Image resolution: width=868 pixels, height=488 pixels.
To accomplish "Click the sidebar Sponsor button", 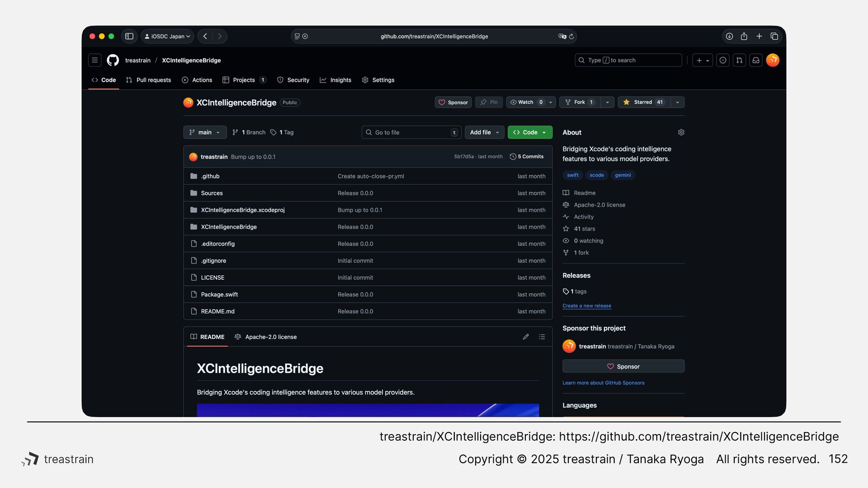I will click(x=623, y=366).
